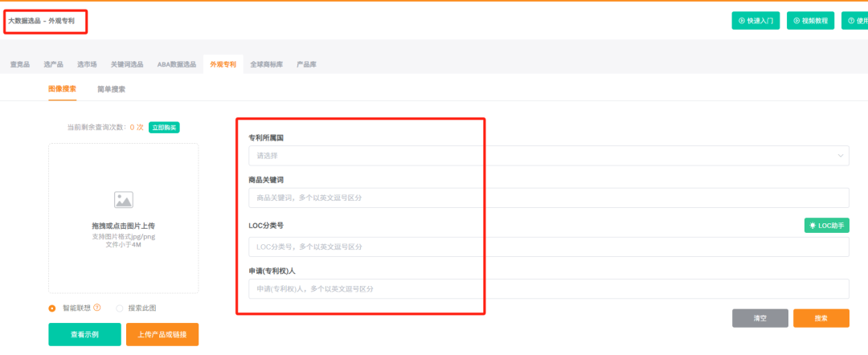Switch to the 关键词选品 tab
Viewport: 868px width, 355px height.
coord(127,65)
